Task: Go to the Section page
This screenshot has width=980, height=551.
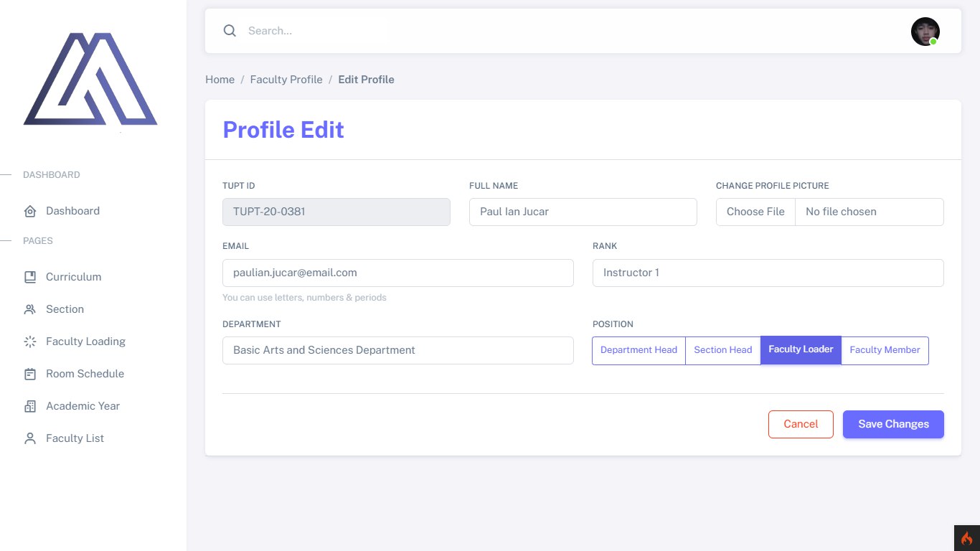Action: coord(65,309)
